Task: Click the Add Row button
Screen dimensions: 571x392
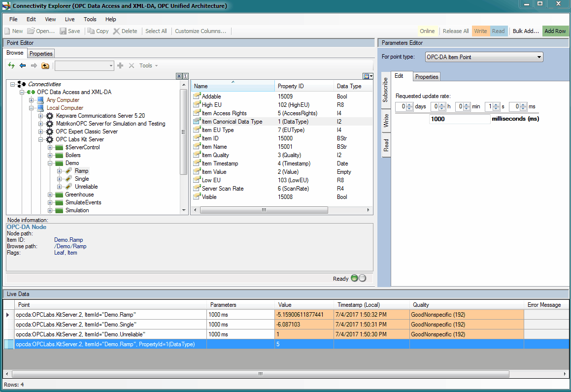Action: [x=555, y=31]
